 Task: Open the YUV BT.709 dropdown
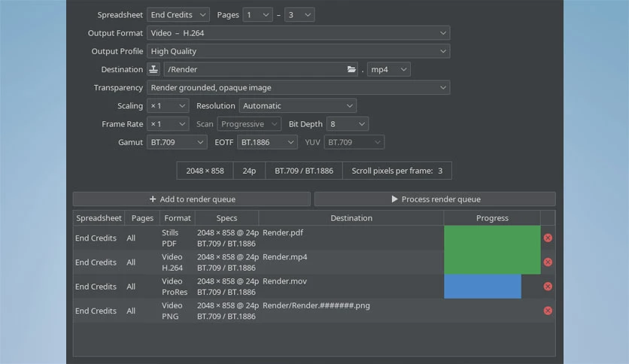[x=354, y=142]
